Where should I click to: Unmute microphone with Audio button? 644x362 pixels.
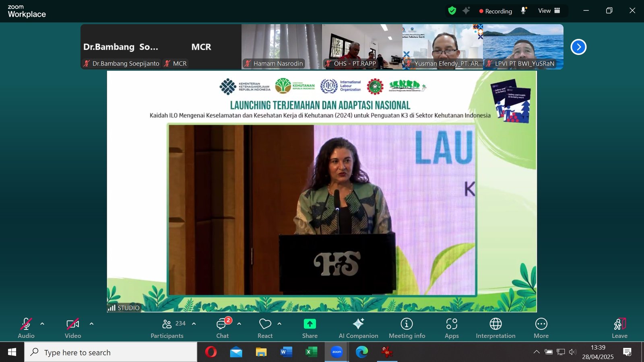coord(26,328)
